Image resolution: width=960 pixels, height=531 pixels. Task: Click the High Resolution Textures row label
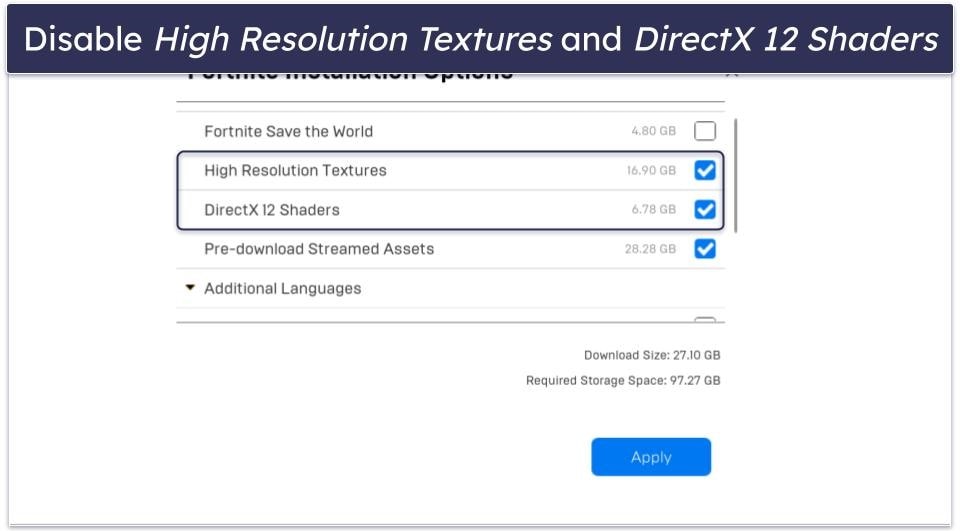click(295, 170)
